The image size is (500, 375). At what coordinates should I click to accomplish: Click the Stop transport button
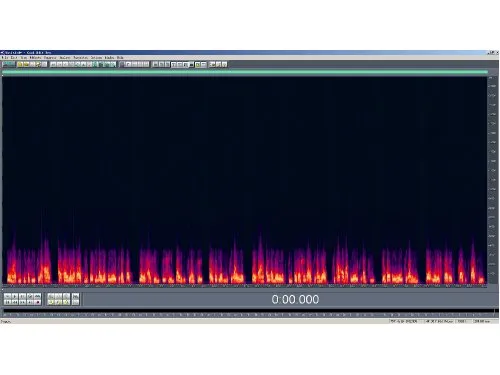pyautogui.click(x=7, y=296)
